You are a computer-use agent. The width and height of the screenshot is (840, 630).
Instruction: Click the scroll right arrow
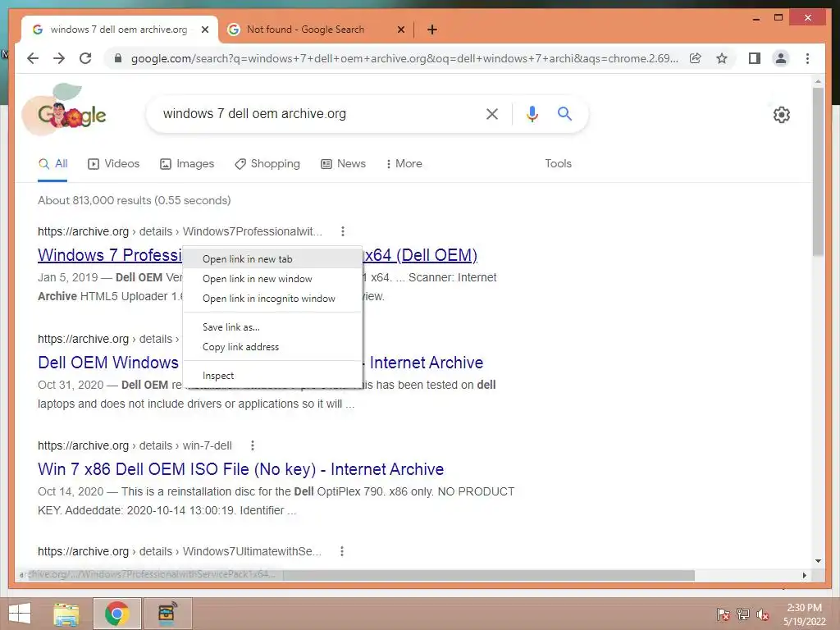tap(805, 575)
